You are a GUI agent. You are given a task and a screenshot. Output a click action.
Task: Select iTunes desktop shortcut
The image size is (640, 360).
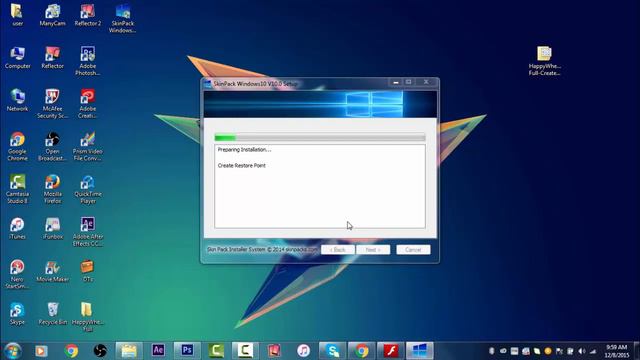[18, 228]
